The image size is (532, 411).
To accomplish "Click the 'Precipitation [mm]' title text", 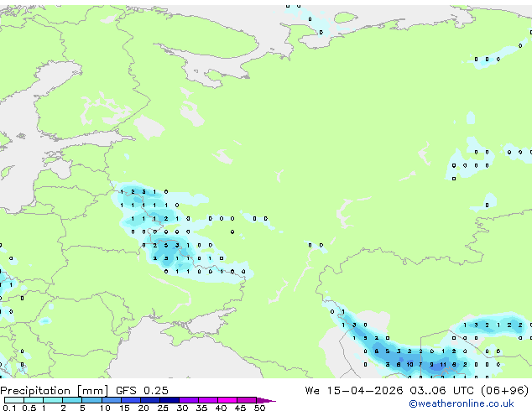I will 54,391.
